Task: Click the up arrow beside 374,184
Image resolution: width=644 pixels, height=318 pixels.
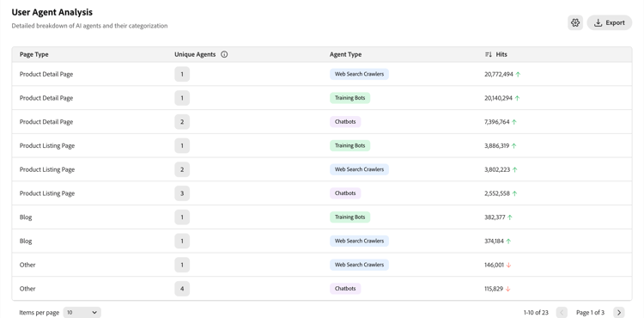Action: click(508, 242)
